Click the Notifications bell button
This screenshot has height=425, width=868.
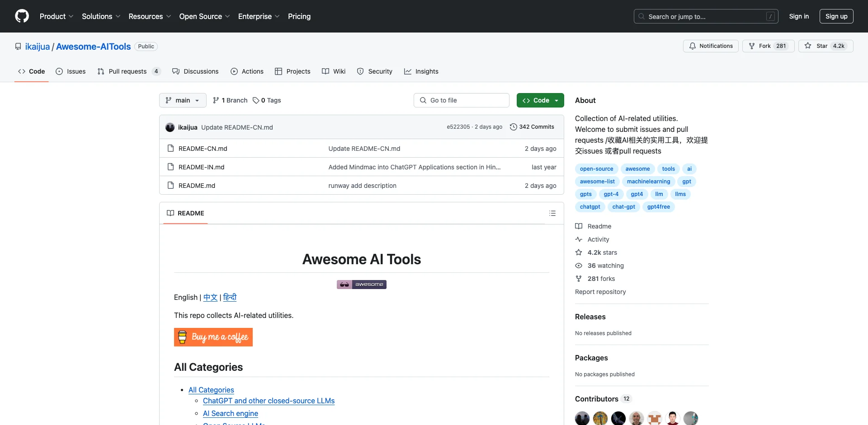click(x=711, y=46)
